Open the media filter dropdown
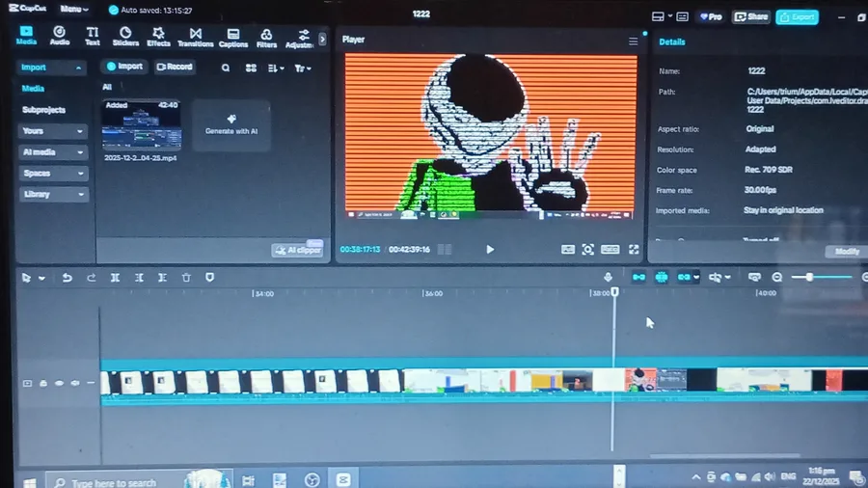The image size is (868, 488). pos(303,68)
